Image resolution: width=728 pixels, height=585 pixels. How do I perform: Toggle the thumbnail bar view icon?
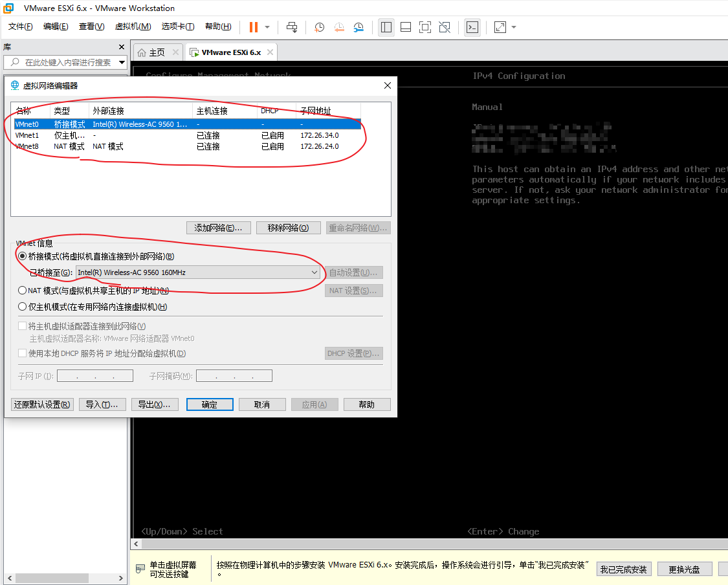[406, 27]
